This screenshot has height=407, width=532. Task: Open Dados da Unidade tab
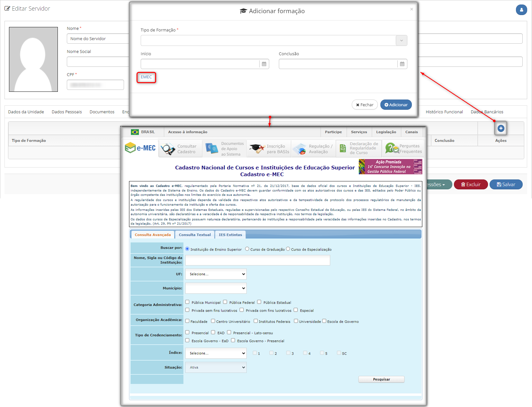[26, 112]
